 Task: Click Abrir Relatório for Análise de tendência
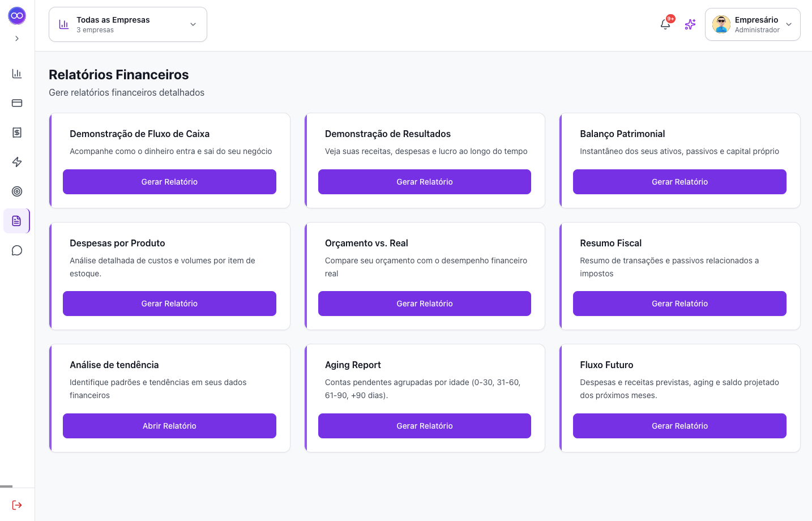click(169, 426)
